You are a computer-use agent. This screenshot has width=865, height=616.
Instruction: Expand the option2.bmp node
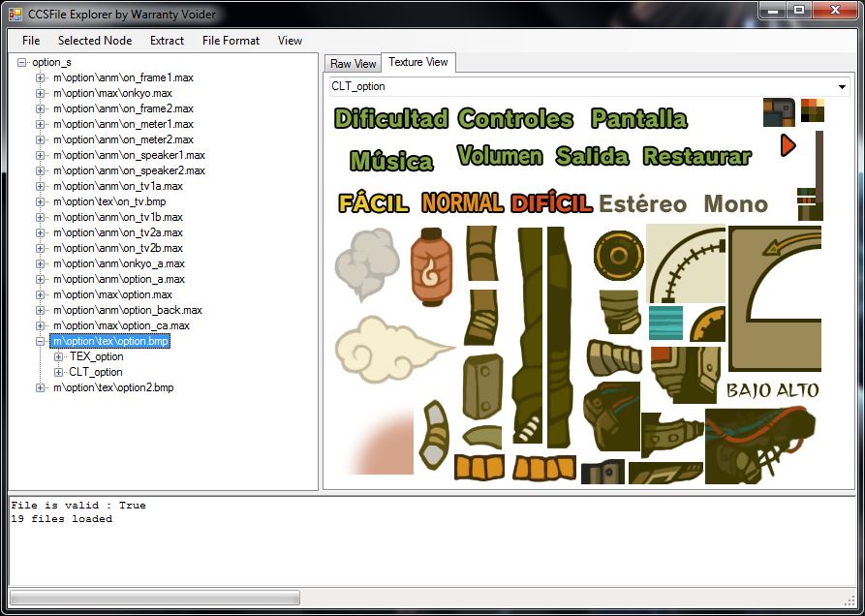click(x=40, y=387)
